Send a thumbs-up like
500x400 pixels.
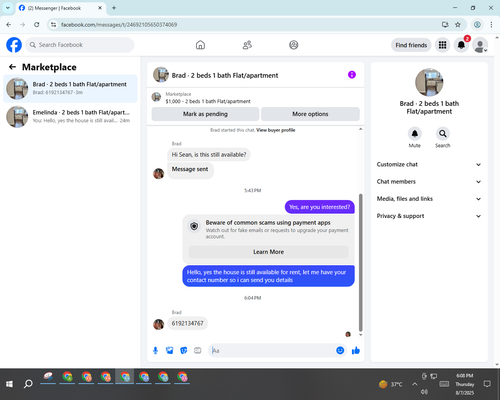[356, 350]
